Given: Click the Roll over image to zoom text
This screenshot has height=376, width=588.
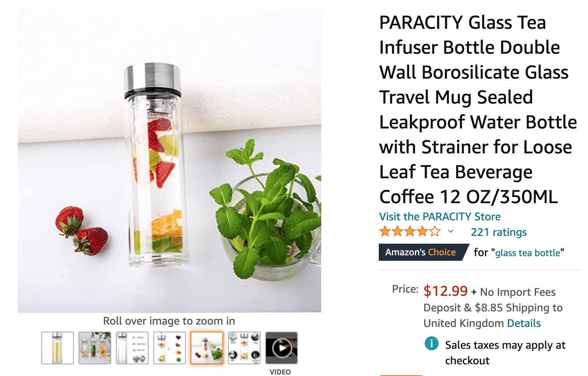Looking at the screenshot, I should [x=169, y=321].
